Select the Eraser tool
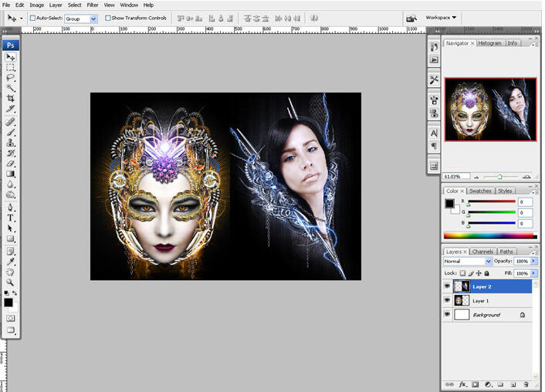 (x=11, y=164)
